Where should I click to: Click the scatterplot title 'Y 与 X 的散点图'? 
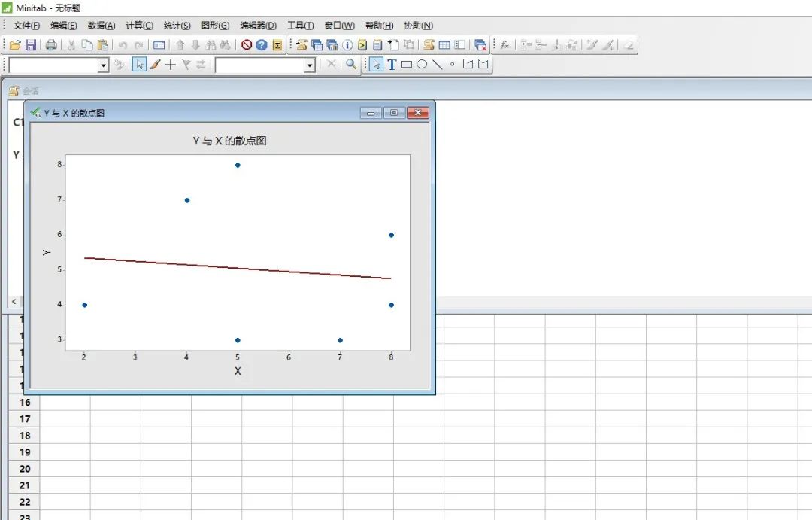click(229, 141)
